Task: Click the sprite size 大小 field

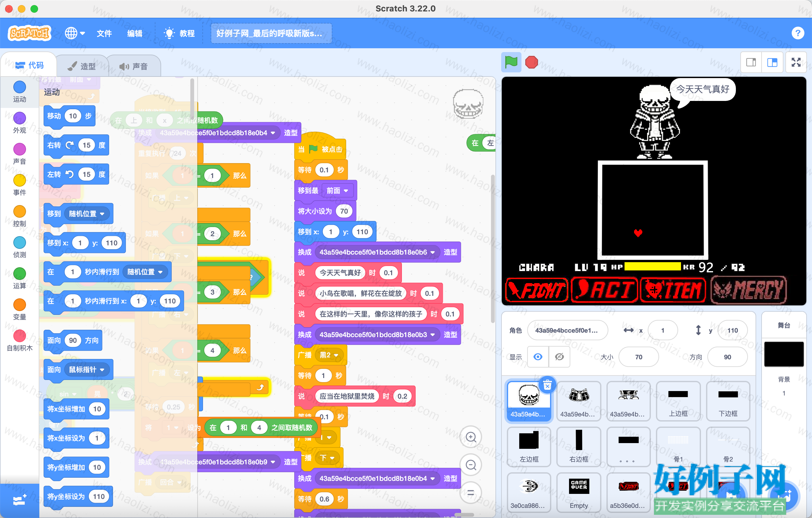Action: click(638, 357)
